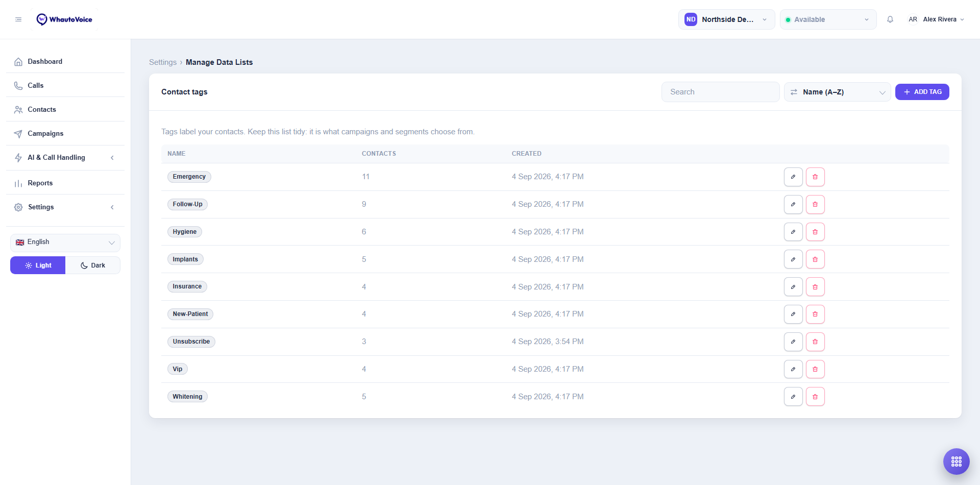Delete the Follow-Up tag
Viewport: 980px width, 485px height.
click(815, 204)
